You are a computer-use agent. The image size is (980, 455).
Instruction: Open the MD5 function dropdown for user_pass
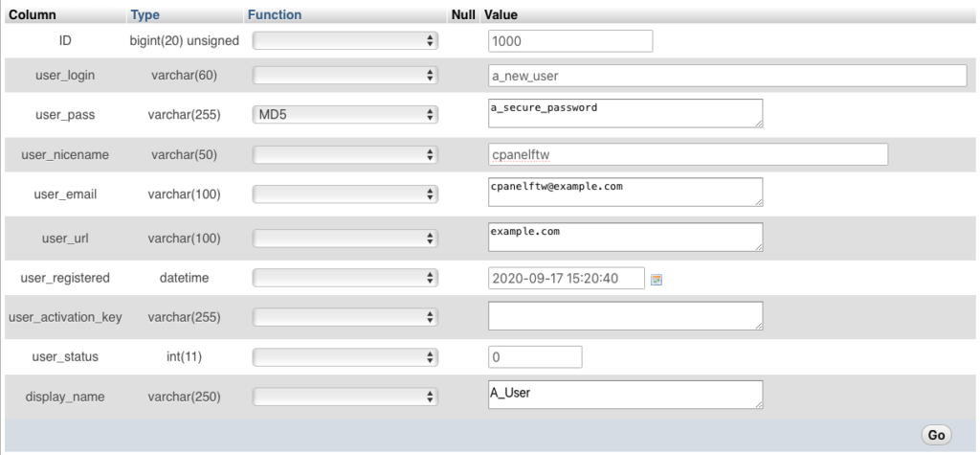[x=345, y=115]
